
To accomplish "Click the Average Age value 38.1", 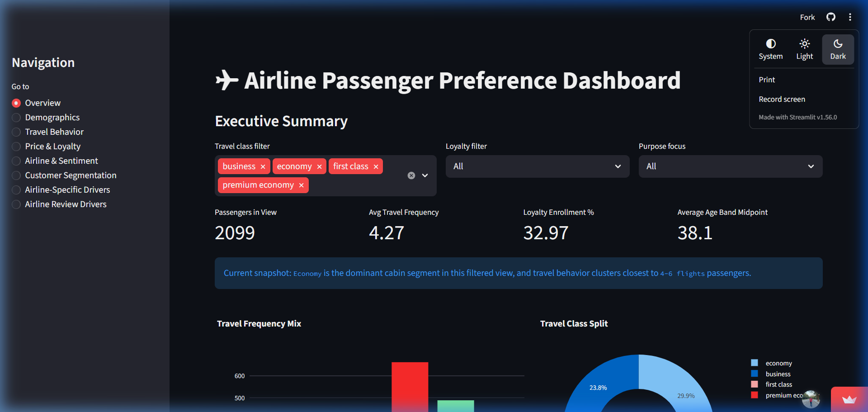I will [695, 233].
